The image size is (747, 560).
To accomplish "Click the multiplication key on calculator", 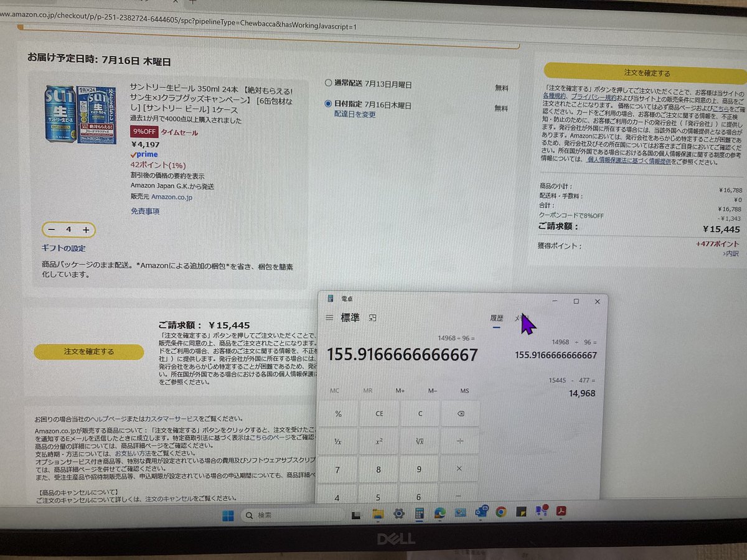I will (459, 469).
